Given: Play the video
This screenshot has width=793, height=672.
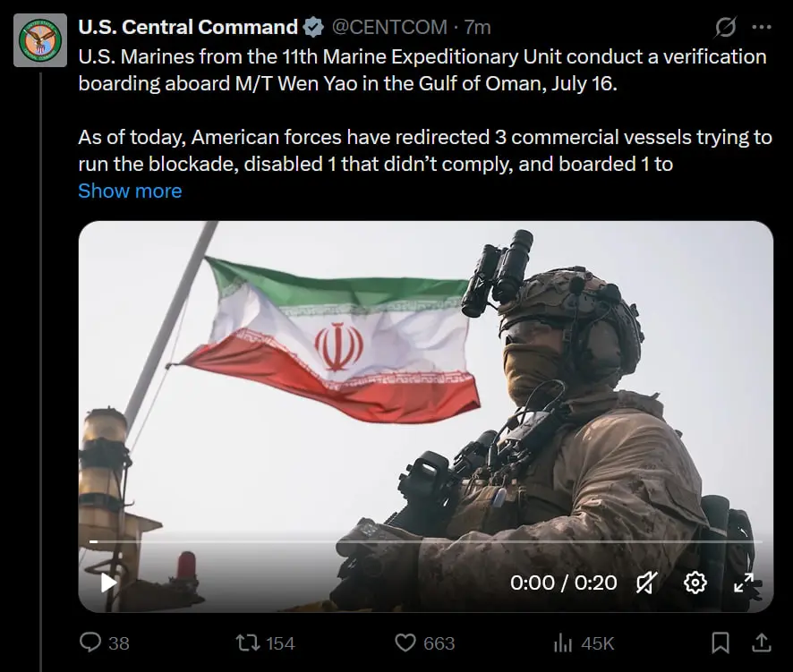Looking at the screenshot, I should [x=108, y=583].
